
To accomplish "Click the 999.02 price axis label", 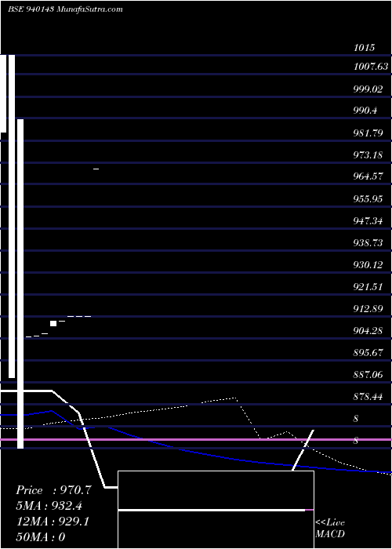I will (368, 89).
